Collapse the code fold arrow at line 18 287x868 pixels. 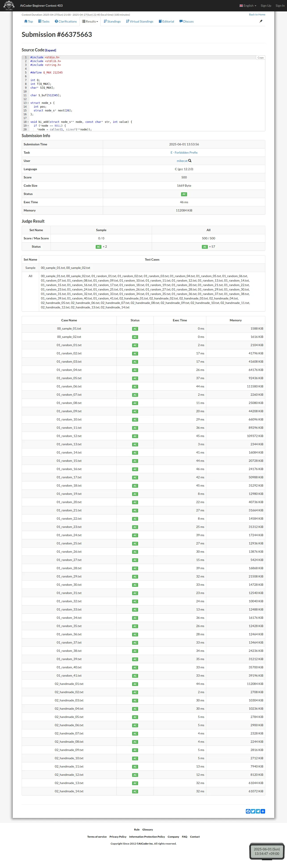coord(28,122)
